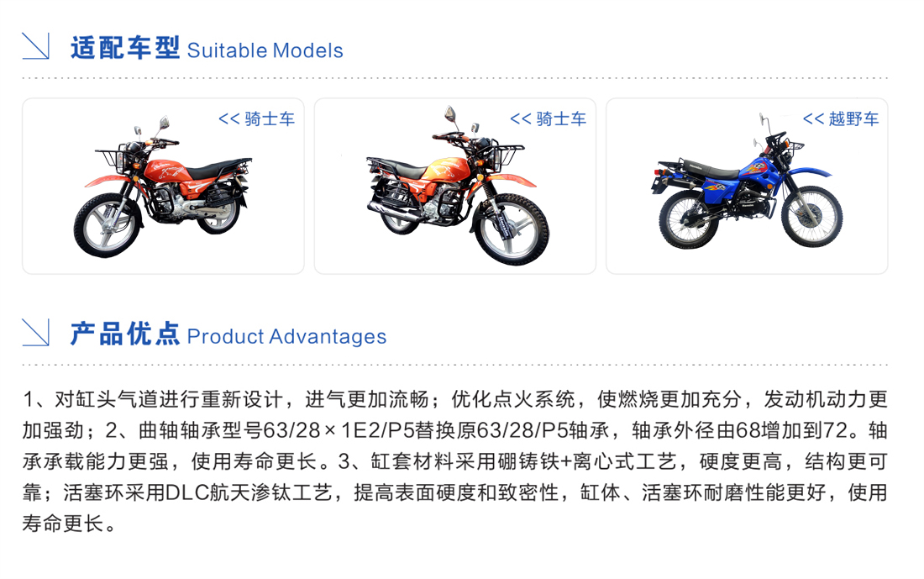Select the first orange 骑士车 motorcycle image
This screenshot has height=579, width=924.
[162, 187]
